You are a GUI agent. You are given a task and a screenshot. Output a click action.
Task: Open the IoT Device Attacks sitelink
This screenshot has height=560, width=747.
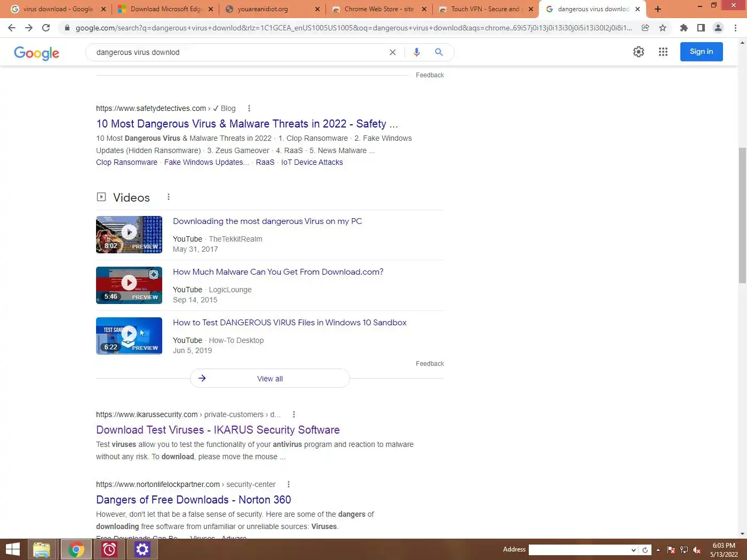312,162
